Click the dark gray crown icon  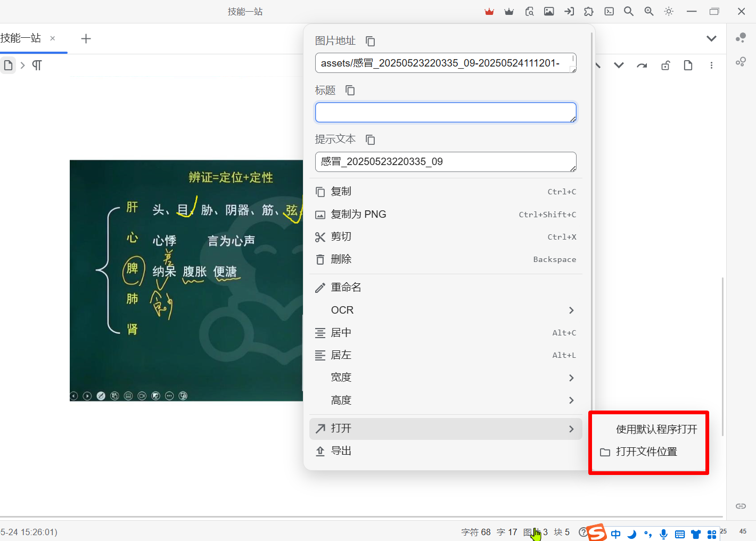509,12
